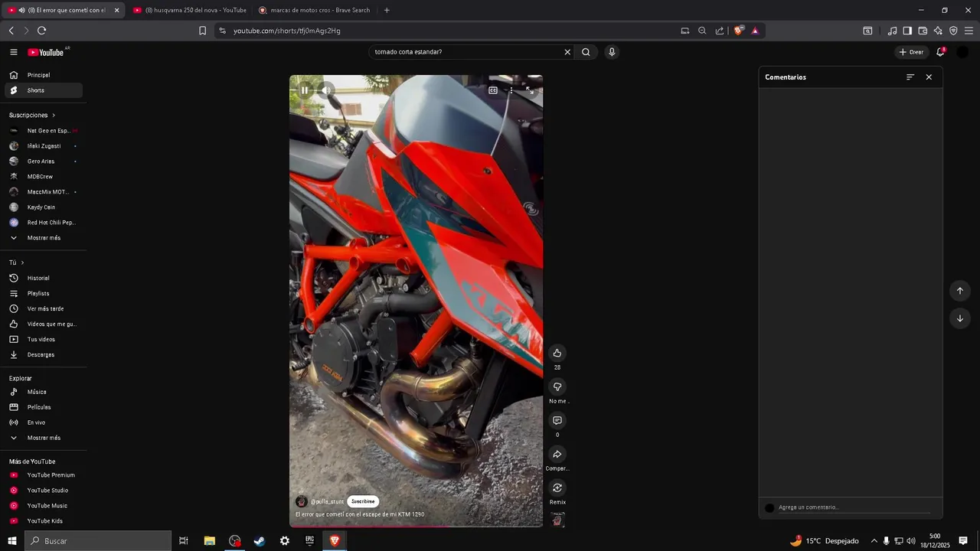This screenshot has height=551, width=980.
Task: Expand subscriptions with Mostrar más
Action: click(44, 238)
